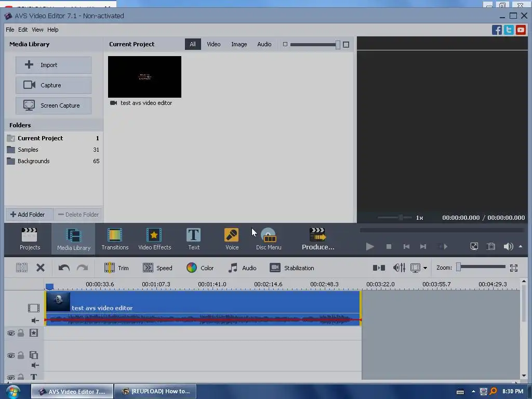Viewport: 532px width, 399px height.
Task: Open the Disc Menu panel
Action: [269, 239]
